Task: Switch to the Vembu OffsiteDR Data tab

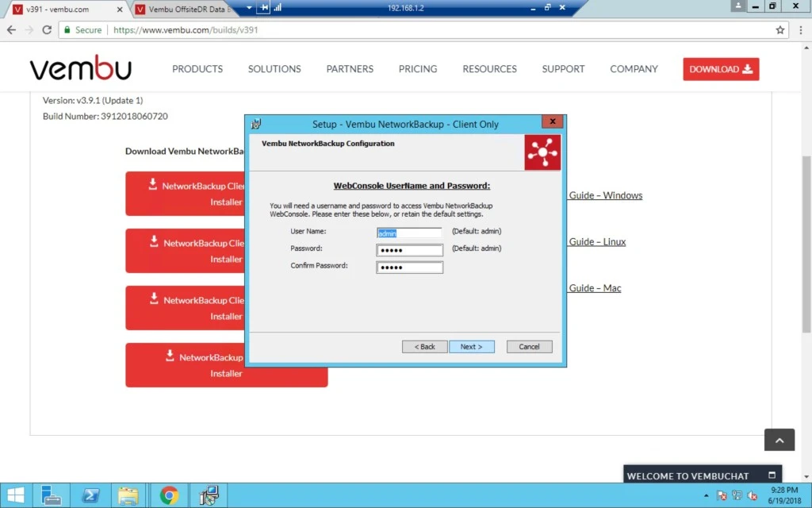Action: click(x=183, y=10)
